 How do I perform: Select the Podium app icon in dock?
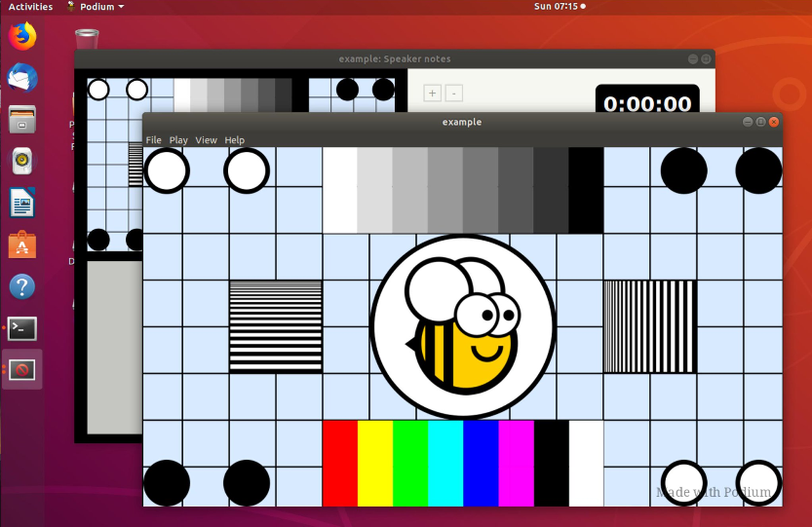[22, 369]
